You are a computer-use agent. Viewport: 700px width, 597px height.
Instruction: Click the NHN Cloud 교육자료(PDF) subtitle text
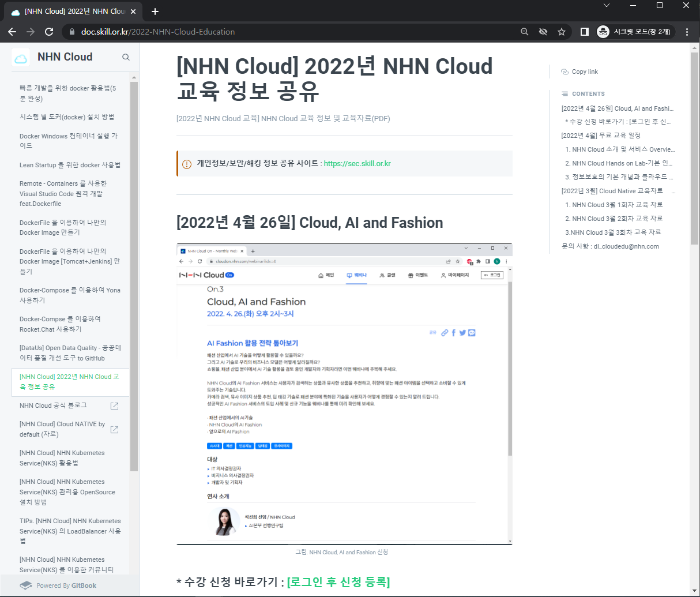[x=283, y=118]
